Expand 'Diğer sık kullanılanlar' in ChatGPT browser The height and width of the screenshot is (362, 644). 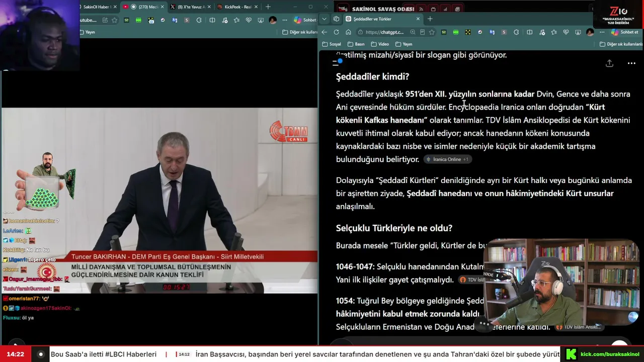(621, 44)
